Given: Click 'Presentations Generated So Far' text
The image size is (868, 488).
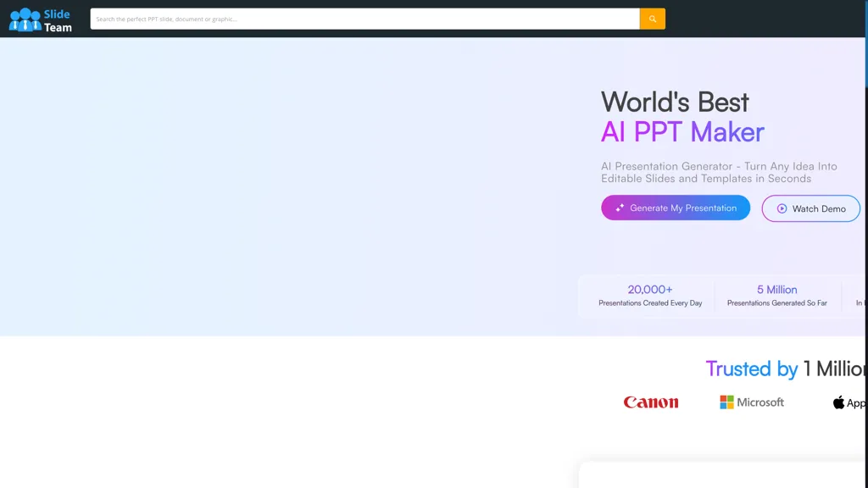Looking at the screenshot, I should pyautogui.click(x=776, y=303).
